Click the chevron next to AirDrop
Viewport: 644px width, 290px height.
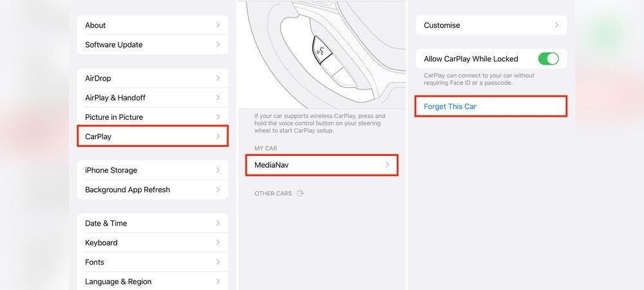point(218,78)
